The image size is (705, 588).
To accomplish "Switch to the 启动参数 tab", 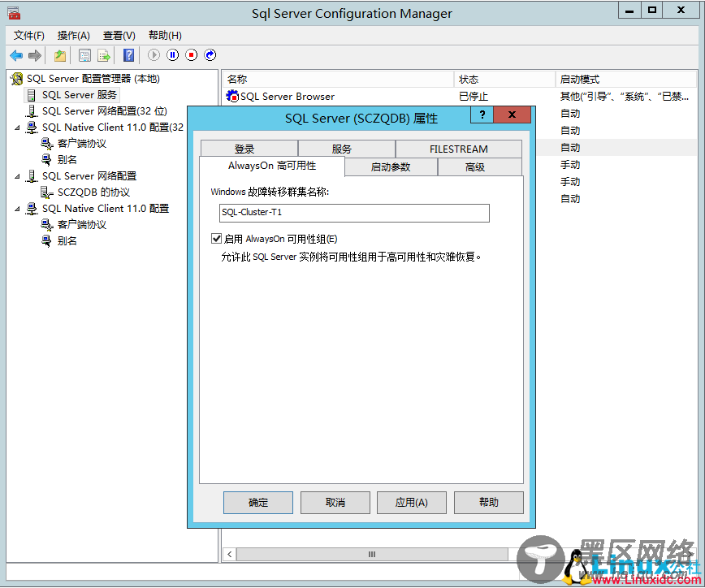I will [391, 166].
